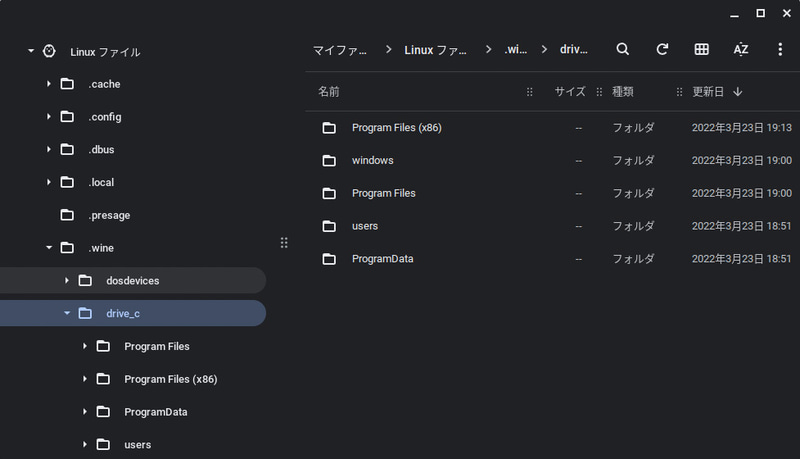Open the AZ sort options

(x=741, y=49)
